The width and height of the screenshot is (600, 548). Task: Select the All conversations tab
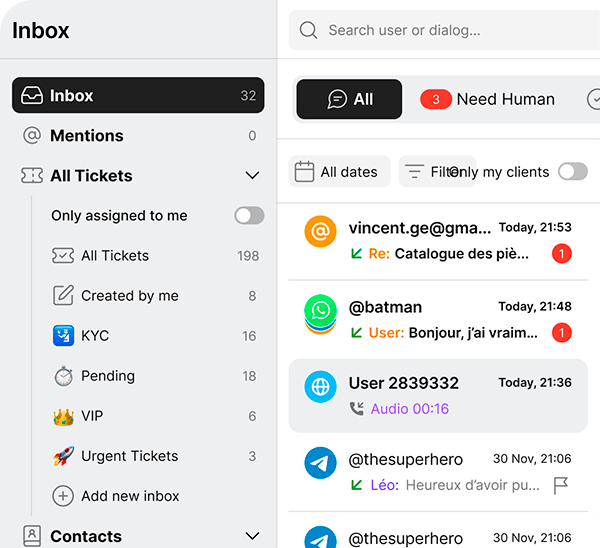349,99
